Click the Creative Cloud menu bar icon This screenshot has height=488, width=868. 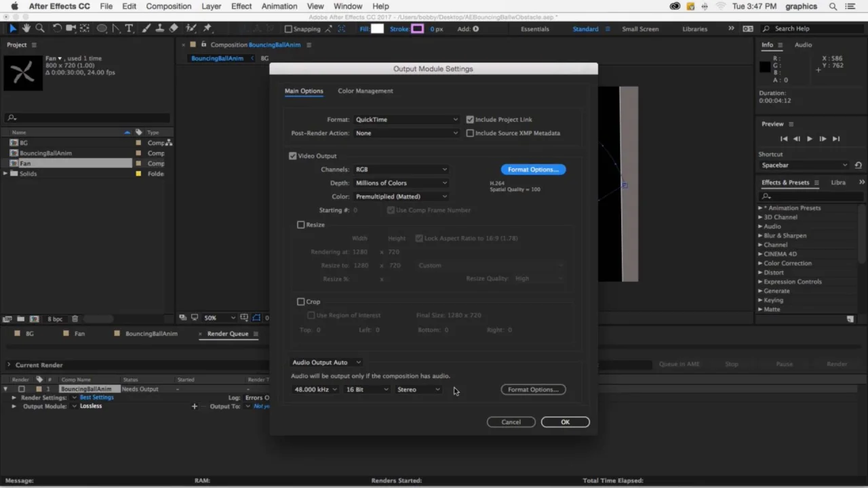(x=675, y=6)
